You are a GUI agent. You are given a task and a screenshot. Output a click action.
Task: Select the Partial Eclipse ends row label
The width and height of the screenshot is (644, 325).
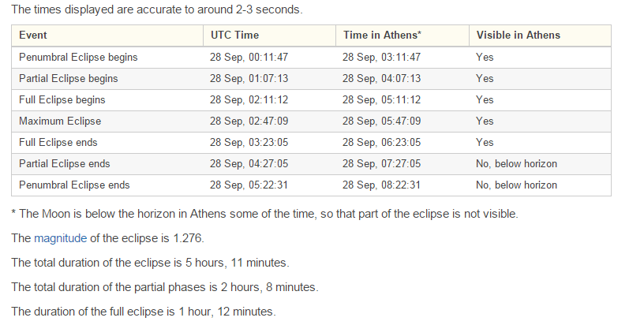[x=65, y=164]
